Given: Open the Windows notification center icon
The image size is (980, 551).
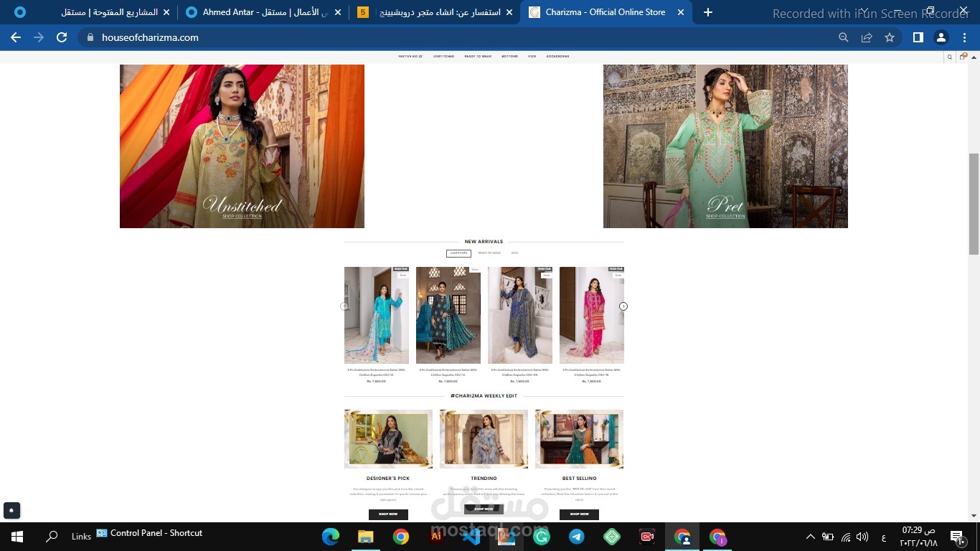Looking at the screenshot, I should [956, 537].
